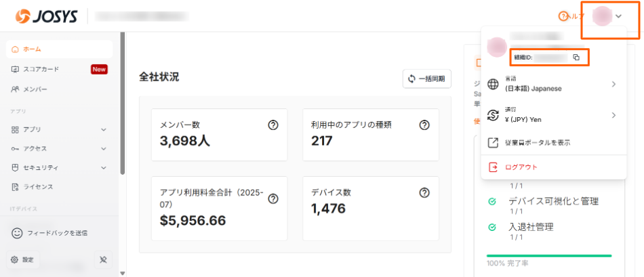Image resolution: width=644 pixels, height=277 pixels.
Task: Go to スコアカード in the sidebar
Action: (x=41, y=69)
